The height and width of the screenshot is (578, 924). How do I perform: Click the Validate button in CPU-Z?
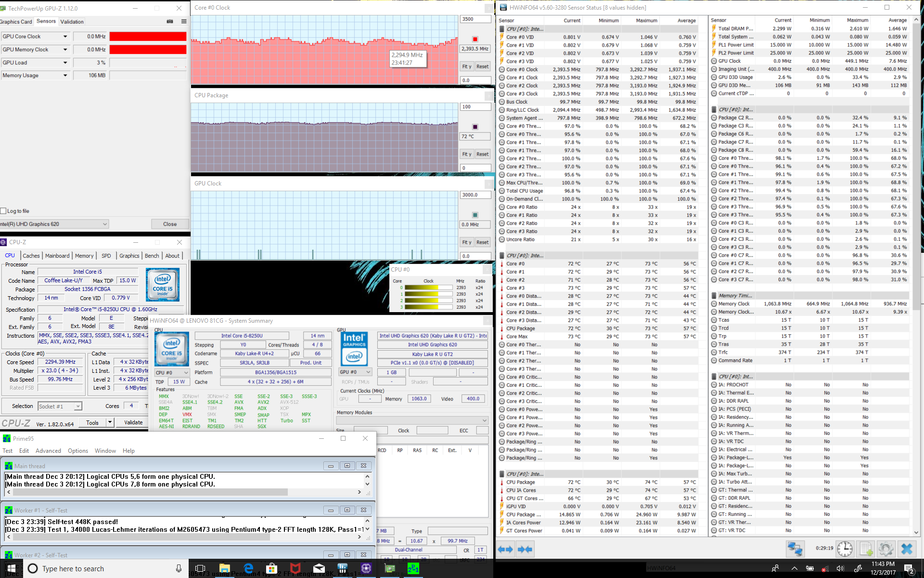tap(133, 422)
